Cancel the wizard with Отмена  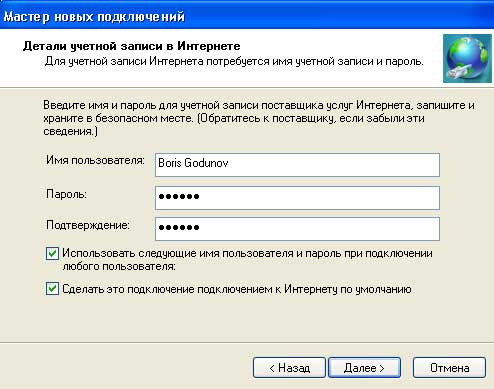(449, 368)
